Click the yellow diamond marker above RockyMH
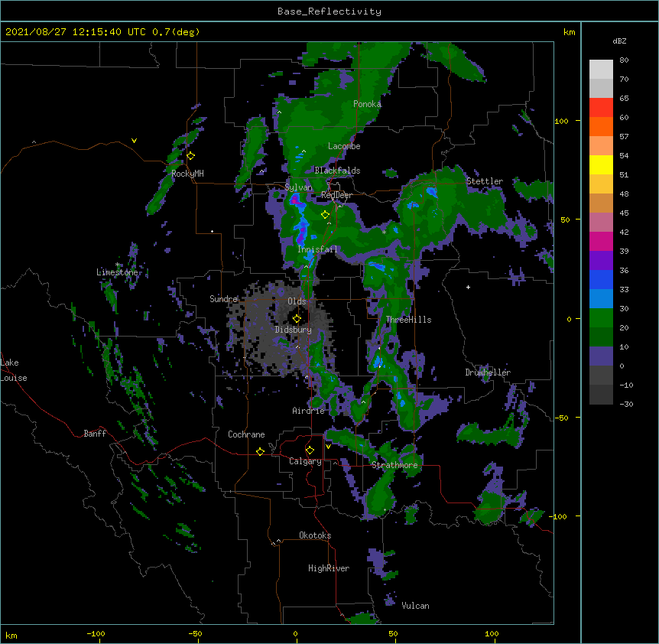 coord(191,156)
